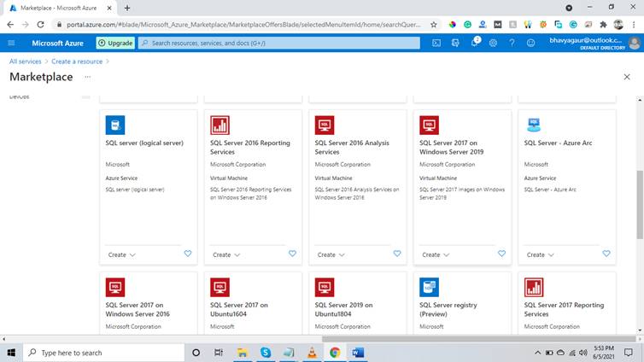Click the SQL server (logical server) icon

click(115, 125)
